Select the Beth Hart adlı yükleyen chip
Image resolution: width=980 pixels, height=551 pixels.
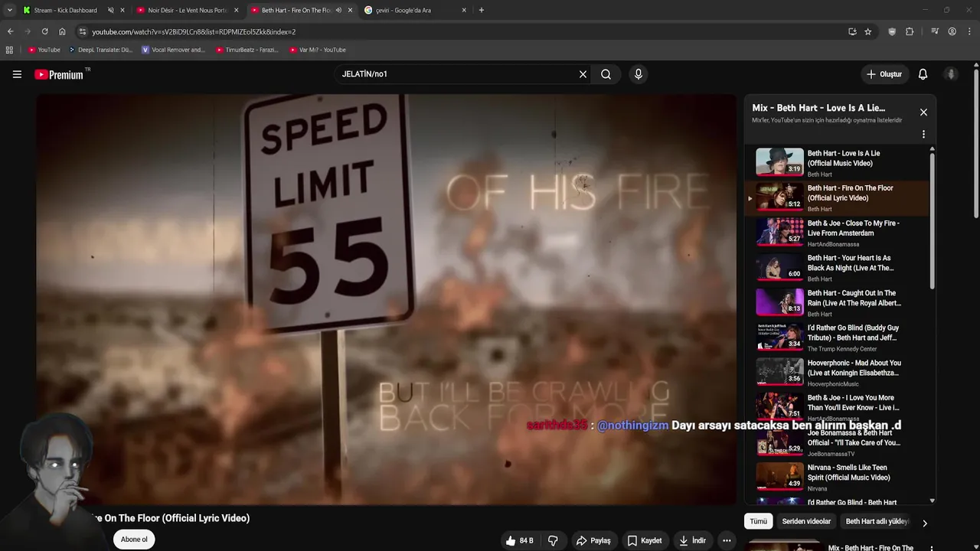(x=877, y=521)
